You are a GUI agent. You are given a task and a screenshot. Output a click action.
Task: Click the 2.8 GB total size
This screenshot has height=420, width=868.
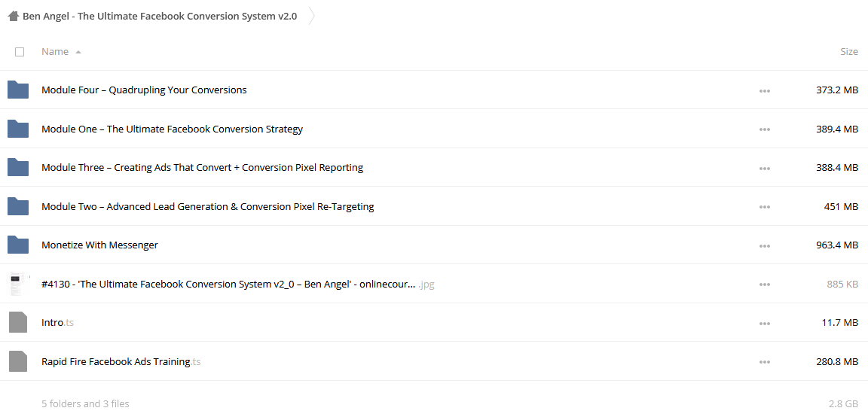843,404
